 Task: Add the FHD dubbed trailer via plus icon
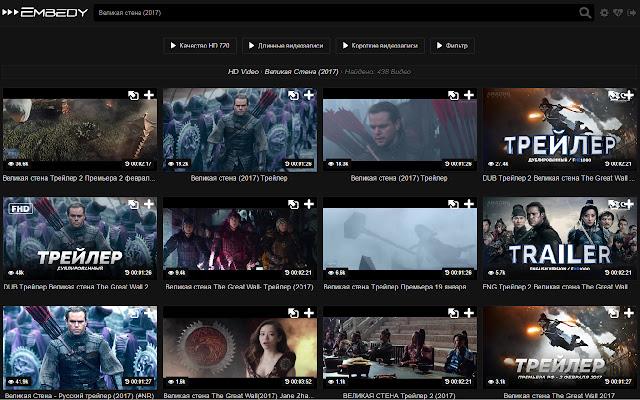(x=148, y=204)
